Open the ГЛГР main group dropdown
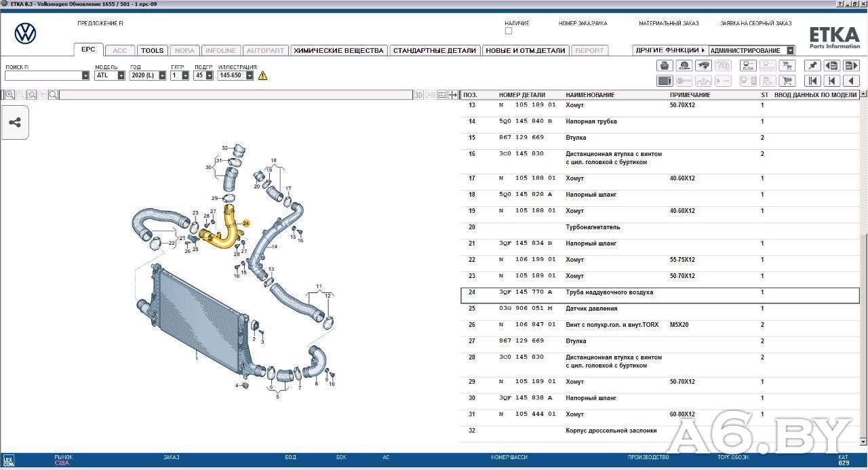 click(x=185, y=75)
